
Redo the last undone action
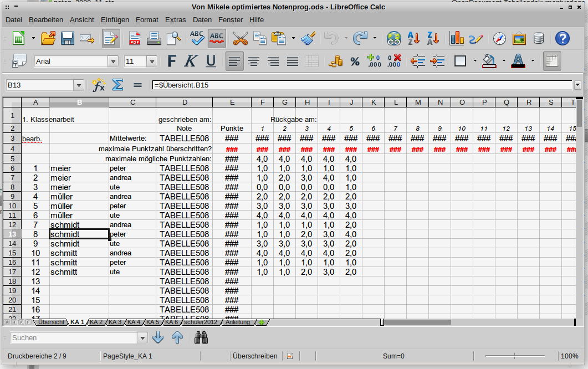360,38
